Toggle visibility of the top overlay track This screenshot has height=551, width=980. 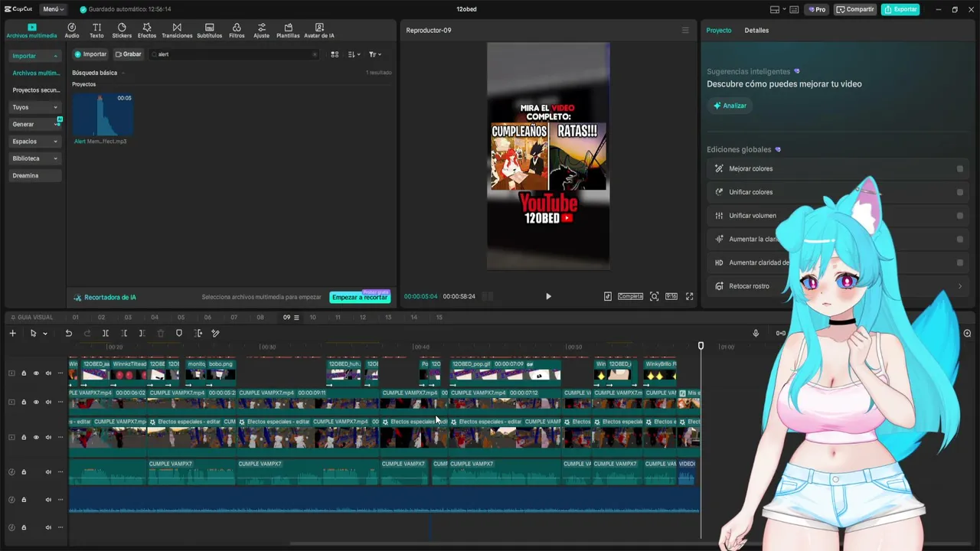(36, 373)
